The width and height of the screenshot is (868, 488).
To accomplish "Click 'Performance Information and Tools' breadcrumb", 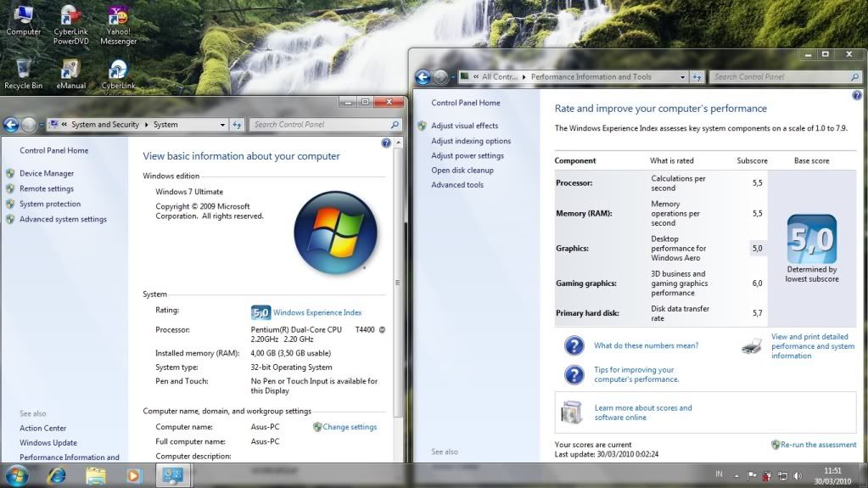I will coord(591,77).
